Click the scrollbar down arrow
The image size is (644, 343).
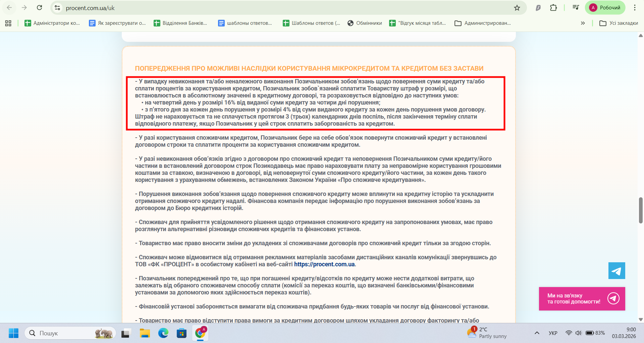641,320
